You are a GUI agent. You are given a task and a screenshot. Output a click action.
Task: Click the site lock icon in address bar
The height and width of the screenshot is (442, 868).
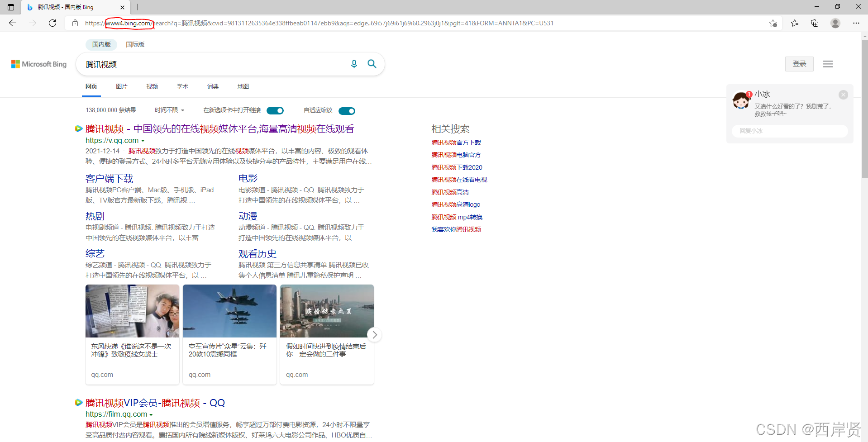[x=75, y=23]
